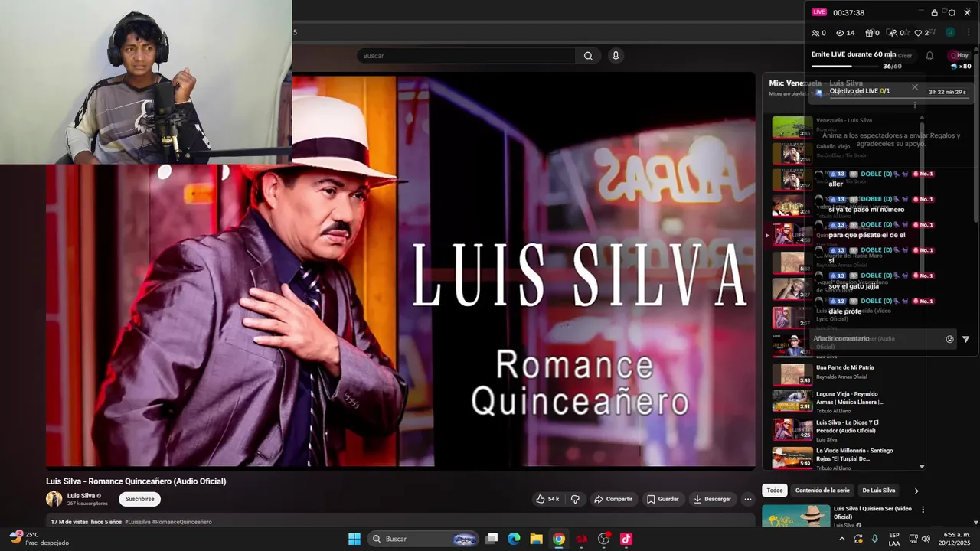Start voice search with the microphone icon
Screen dimensions: 980x551
pos(616,56)
